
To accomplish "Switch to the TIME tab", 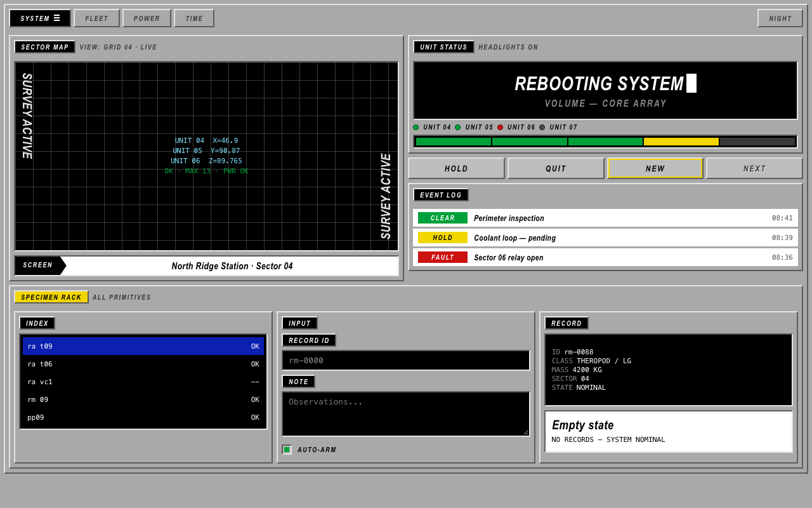I will click(194, 18).
